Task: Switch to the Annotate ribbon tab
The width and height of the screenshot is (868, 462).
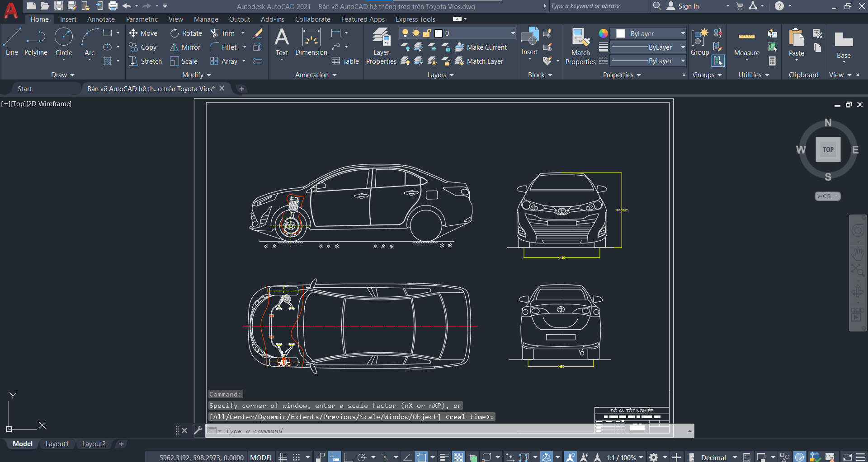Action: [x=101, y=19]
